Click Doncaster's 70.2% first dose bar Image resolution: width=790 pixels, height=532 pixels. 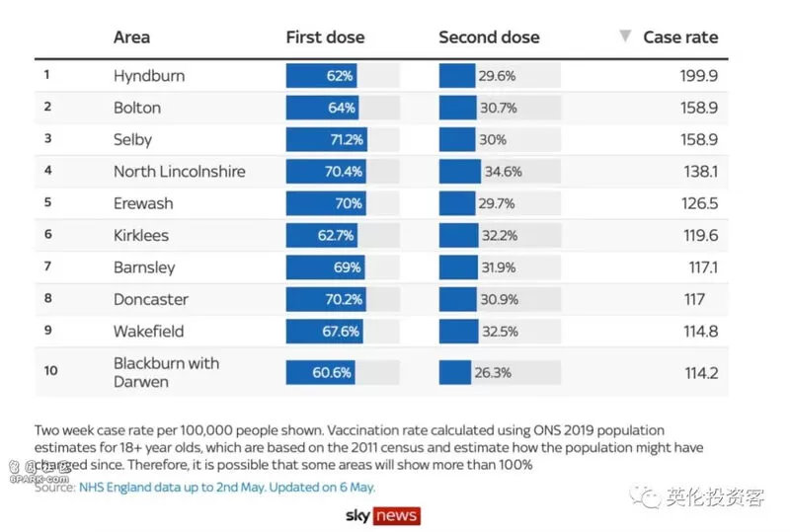326,299
